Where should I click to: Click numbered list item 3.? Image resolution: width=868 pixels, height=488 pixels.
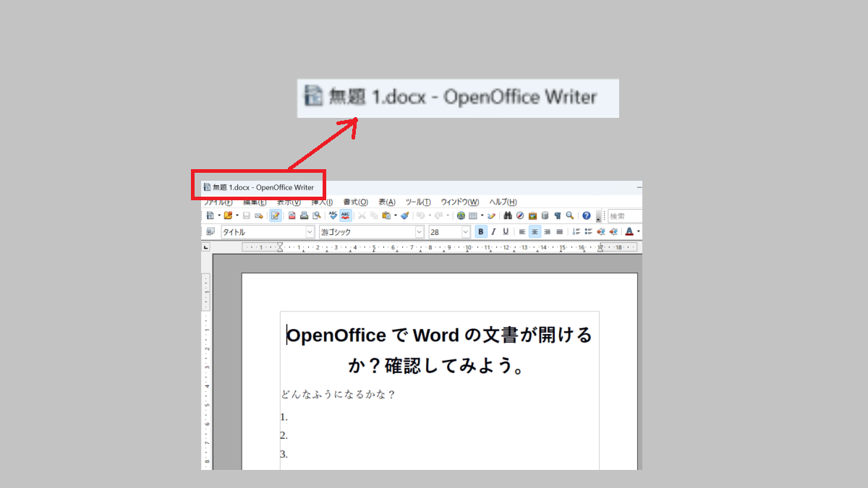coord(284,454)
